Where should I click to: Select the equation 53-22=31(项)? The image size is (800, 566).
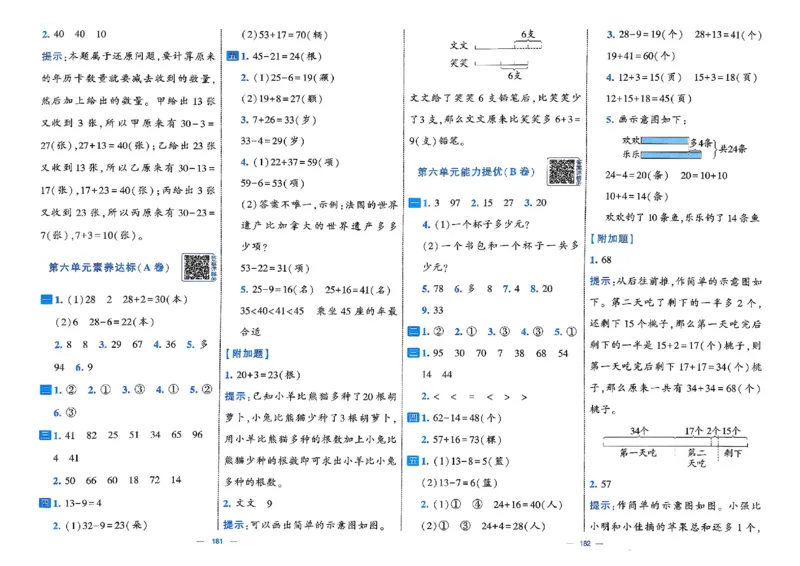tap(275, 268)
